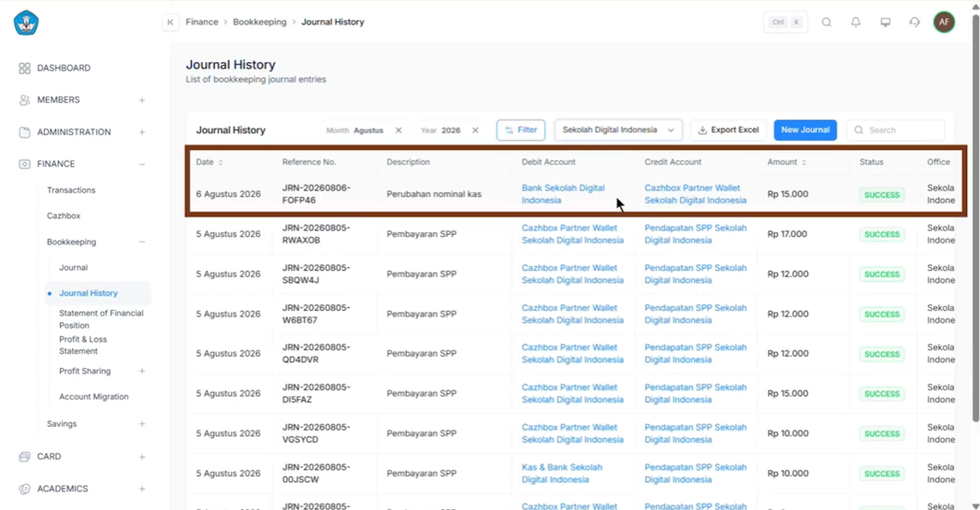
Task: Open Statement of Financial Position
Action: click(101, 319)
